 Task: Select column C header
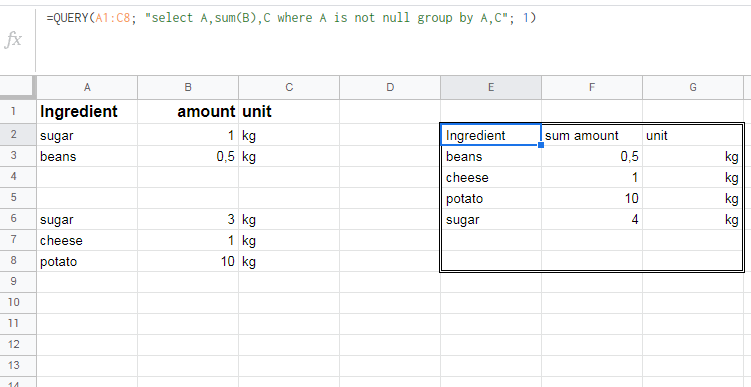coord(289,87)
